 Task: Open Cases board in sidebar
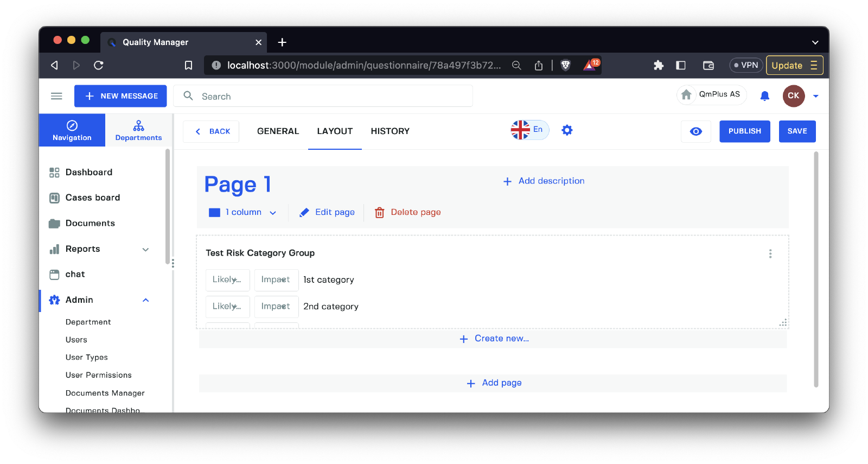pyautogui.click(x=92, y=198)
